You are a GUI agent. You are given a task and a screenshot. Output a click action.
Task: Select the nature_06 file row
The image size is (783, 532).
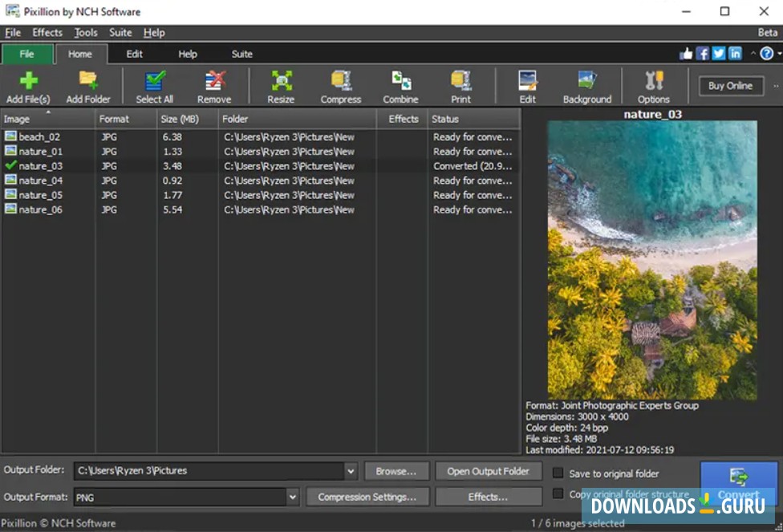[x=40, y=209]
